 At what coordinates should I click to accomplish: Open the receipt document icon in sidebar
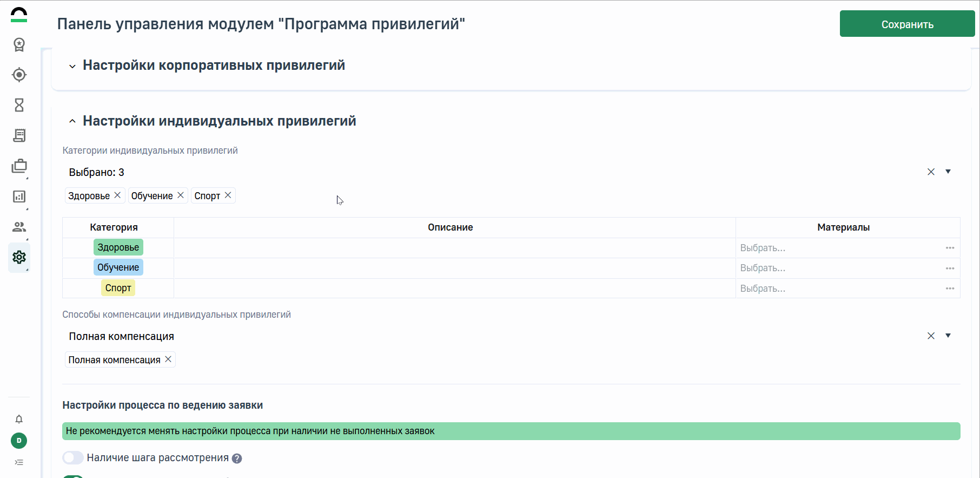(x=19, y=135)
